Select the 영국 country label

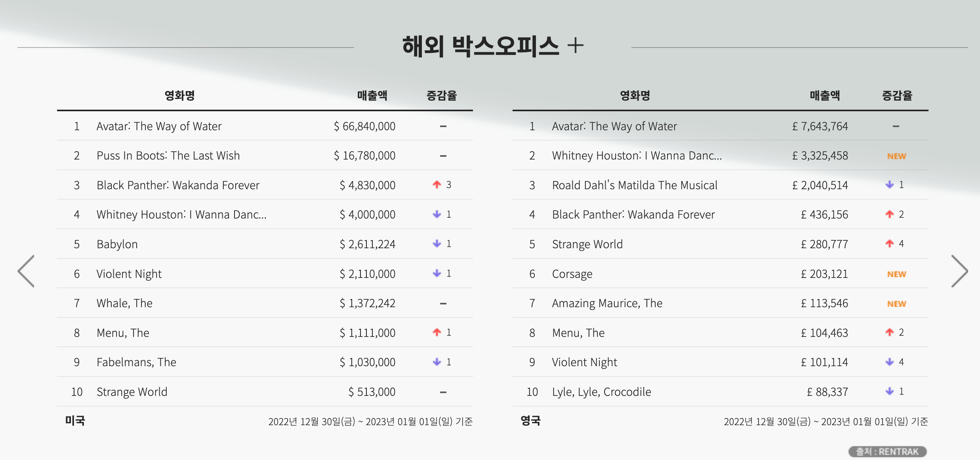pyautogui.click(x=530, y=420)
